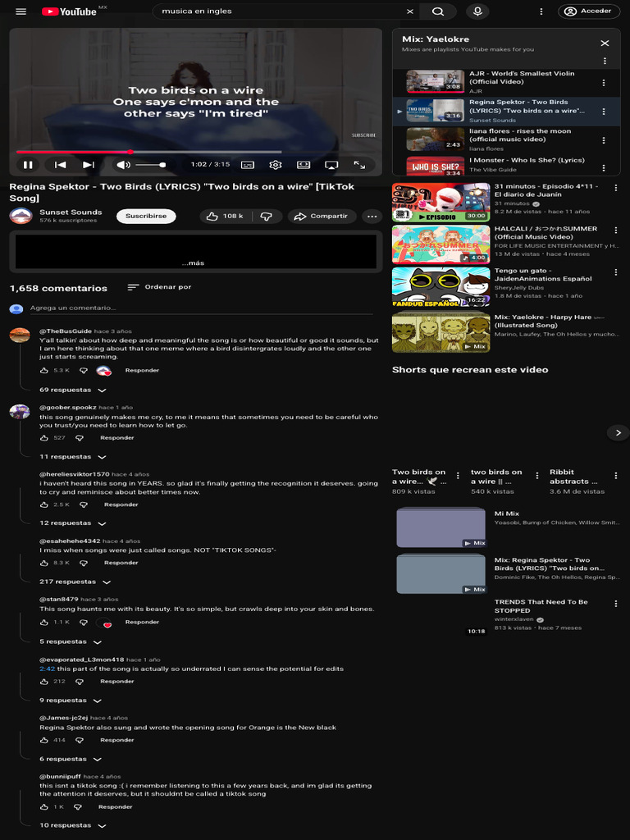Expand 69 respuestas under @TheBusGuide
630x840 pixels.
(x=73, y=390)
